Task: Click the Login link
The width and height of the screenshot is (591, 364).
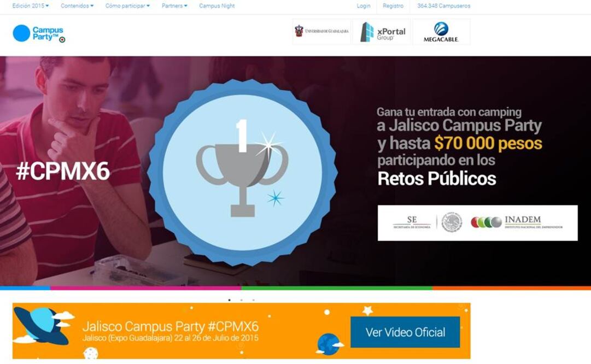Action: click(364, 5)
